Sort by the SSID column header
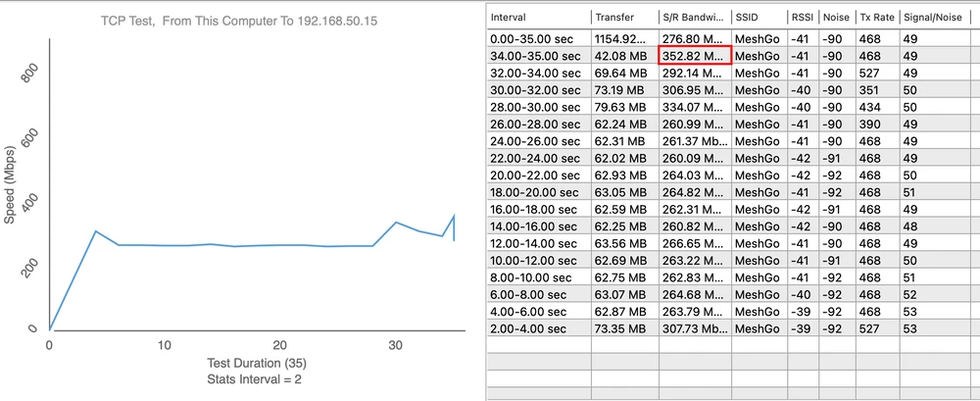 tap(758, 18)
